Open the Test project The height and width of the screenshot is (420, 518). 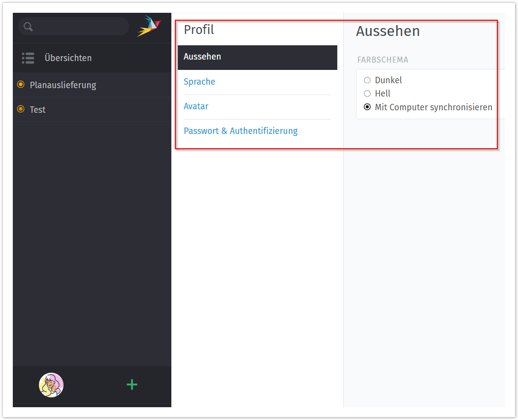coord(37,110)
